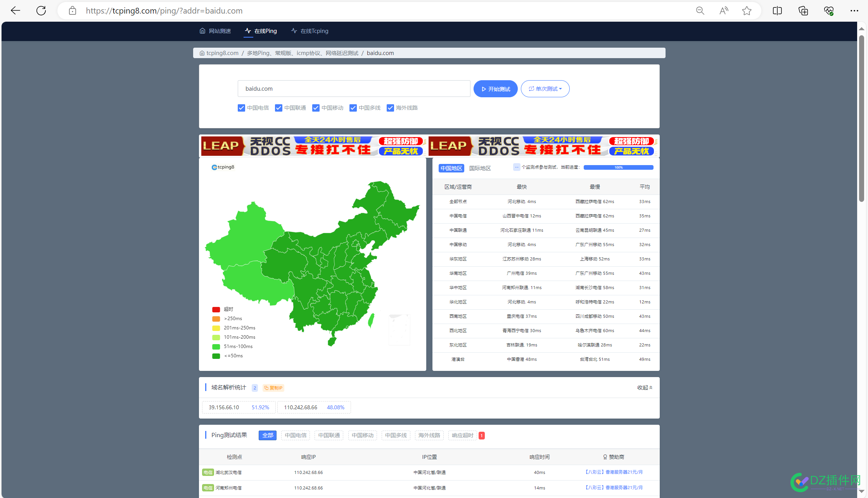Viewport: 868px width, 498px height.
Task: Filter results by 响应超时 tab
Action: [x=462, y=435]
